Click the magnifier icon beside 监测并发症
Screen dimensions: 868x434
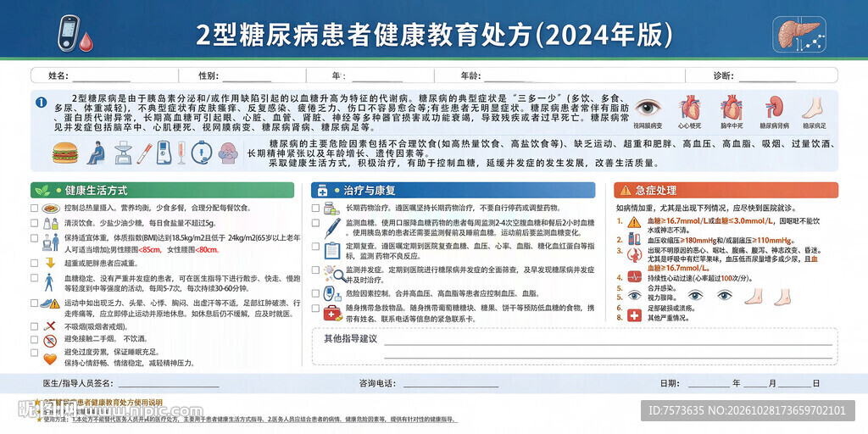(x=335, y=273)
